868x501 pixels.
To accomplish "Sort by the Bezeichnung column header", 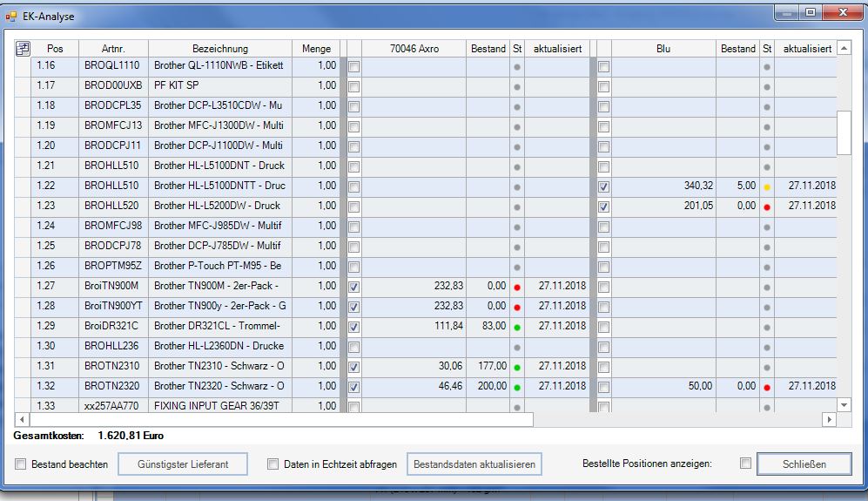I will pos(219,49).
